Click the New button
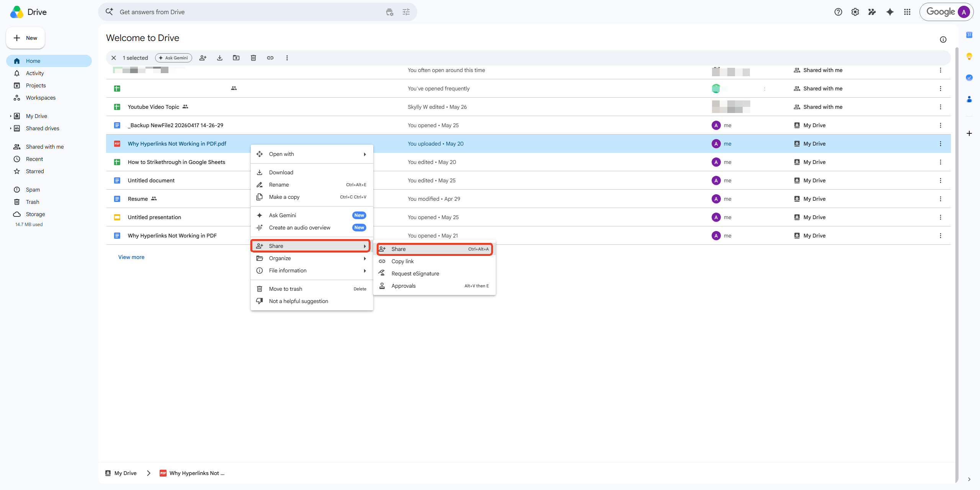 (25, 38)
